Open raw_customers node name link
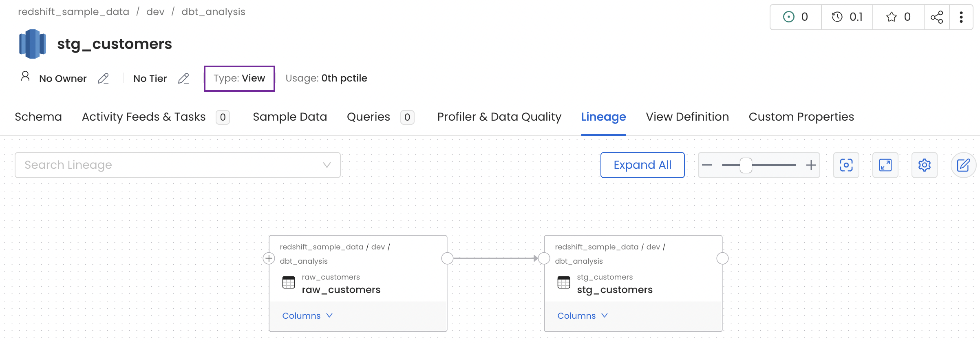Image resolution: width=980 pixels, height=344 pixels. (x=341, y=290)
